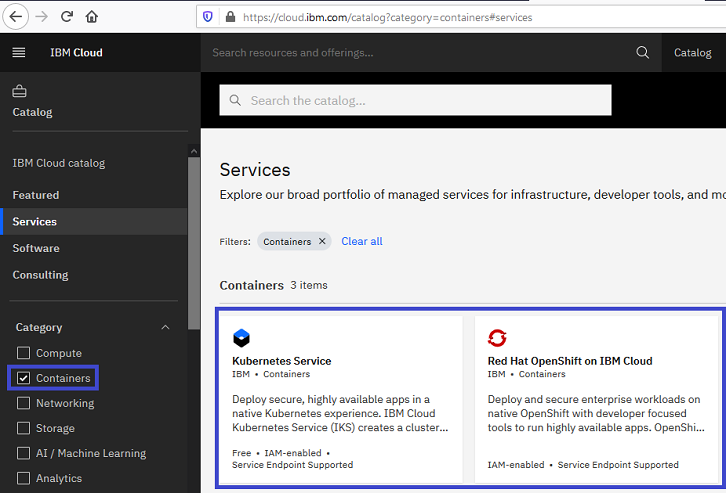Check the Compute category checkbox
Screen dimensions: 726x493
coord(23,353)
